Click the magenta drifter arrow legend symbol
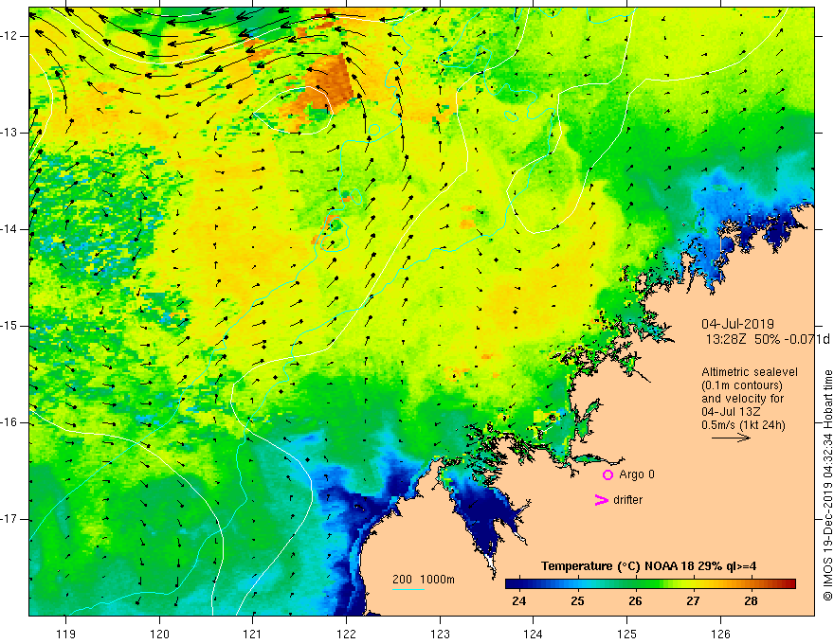 point(601,500)
